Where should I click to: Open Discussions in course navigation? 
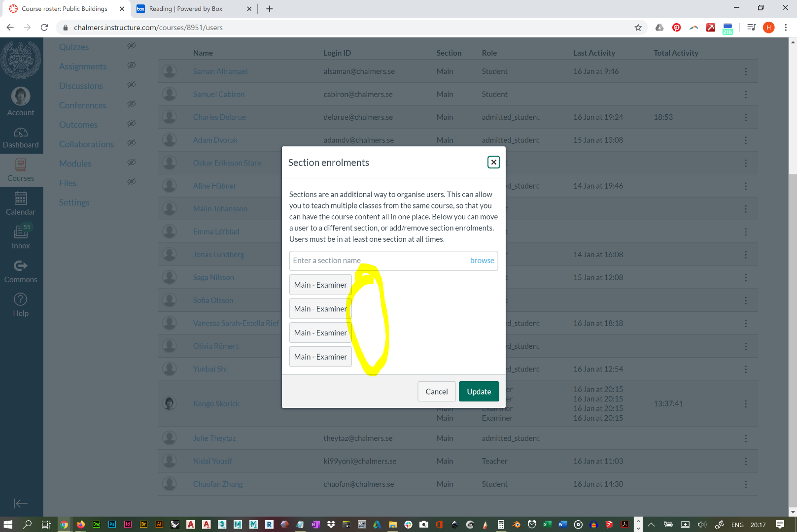pos(81,86)
